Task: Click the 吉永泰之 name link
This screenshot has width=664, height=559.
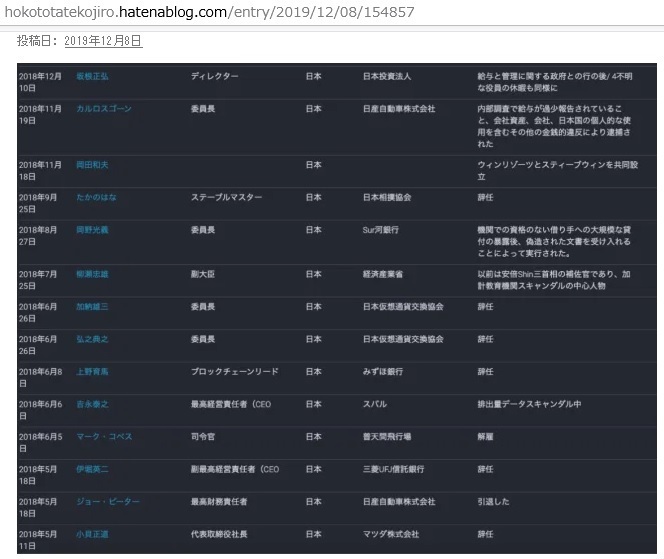Action: tap(92, 404)
